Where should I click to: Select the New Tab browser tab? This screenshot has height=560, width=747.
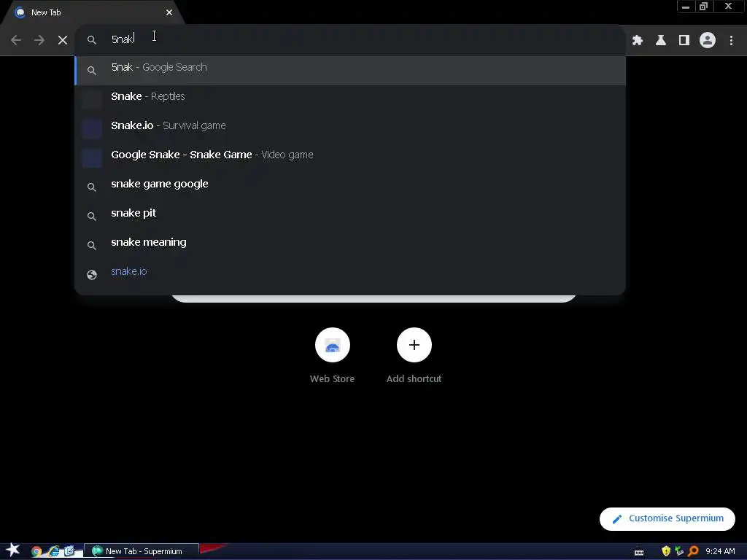pyautogui.click(x=93, y=12)
